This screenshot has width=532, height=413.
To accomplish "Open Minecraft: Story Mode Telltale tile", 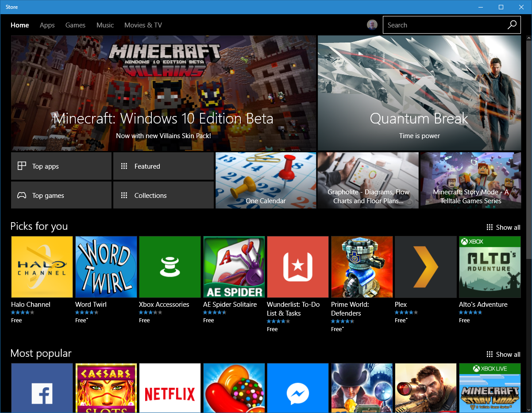I will coord(470,180).
